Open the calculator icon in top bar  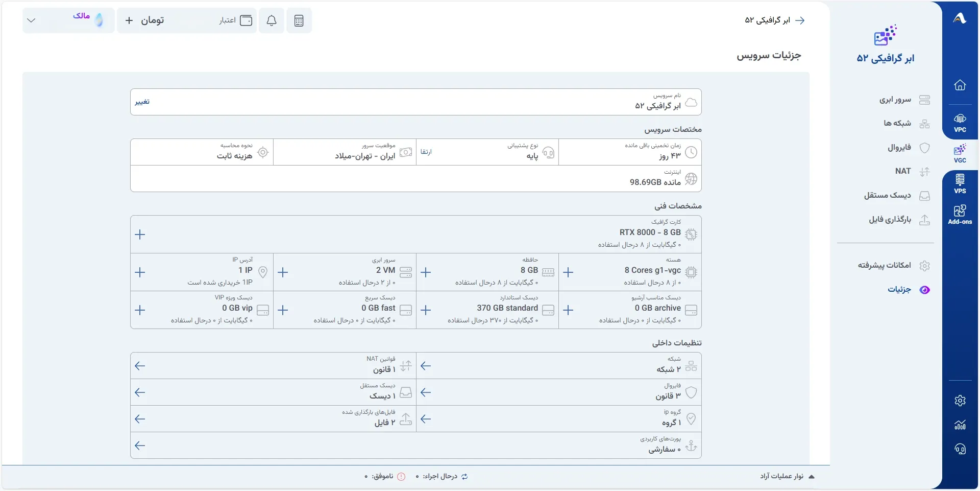(299, 20)
